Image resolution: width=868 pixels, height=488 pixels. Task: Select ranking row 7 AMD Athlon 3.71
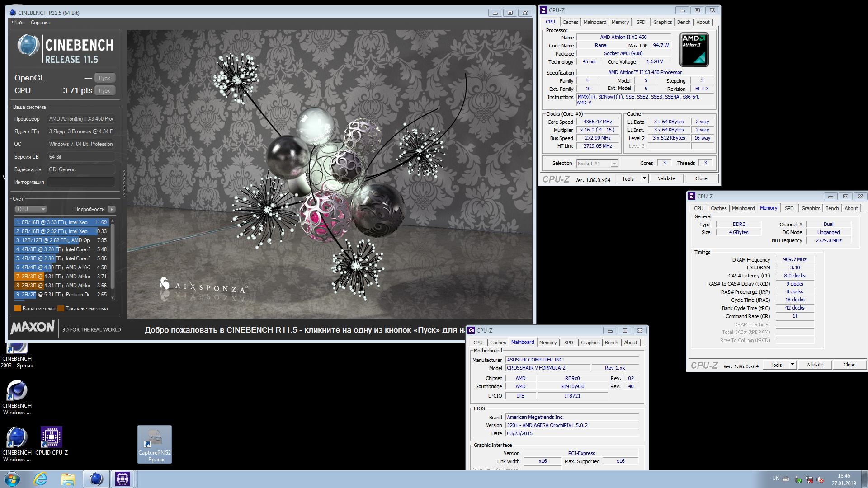pyautogui.click(x=61, y=277)
